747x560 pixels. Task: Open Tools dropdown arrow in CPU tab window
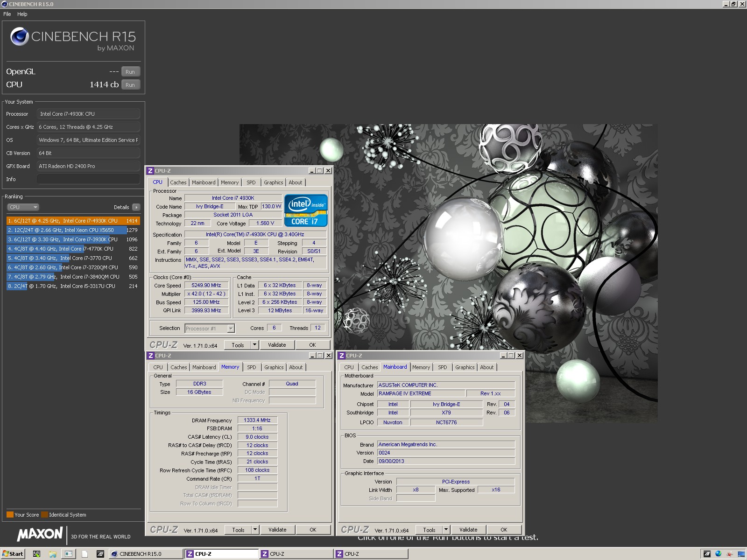254,345
